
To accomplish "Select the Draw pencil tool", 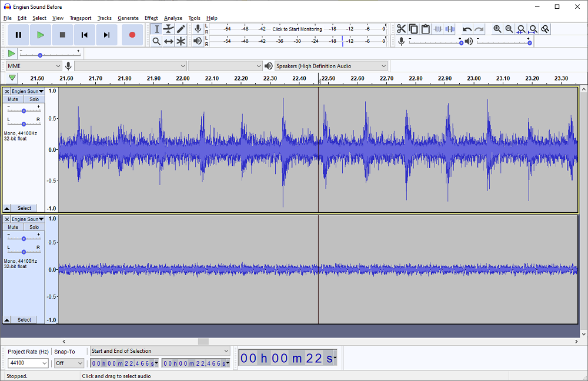I will click(181, 29).
